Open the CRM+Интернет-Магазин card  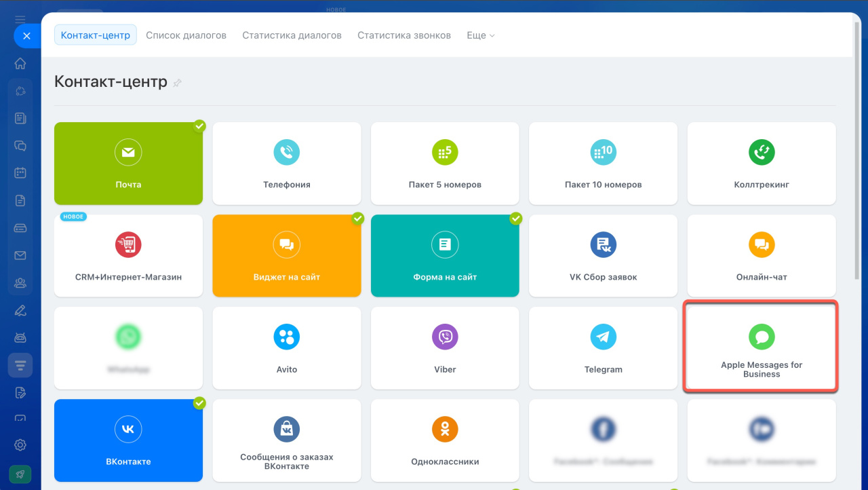pyautogui.click(x=128, y=256)
